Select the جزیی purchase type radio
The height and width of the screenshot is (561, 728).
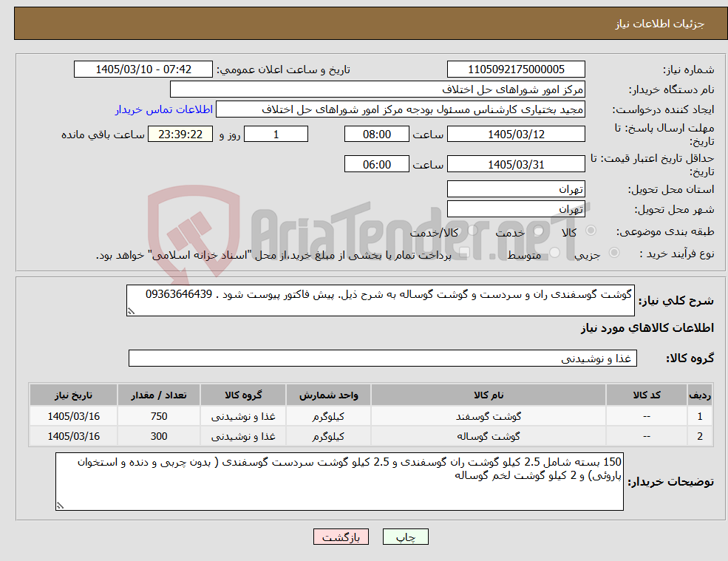pyautogui.click(x=613, y=253)
